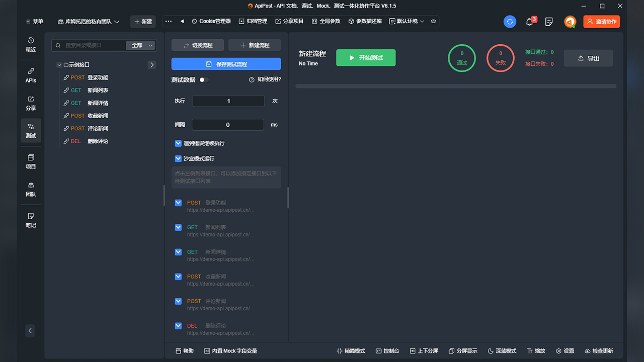The width and height of the screenshot is (644, 362).
Task: Click the 开始测试 button
Action: (366, 57)
